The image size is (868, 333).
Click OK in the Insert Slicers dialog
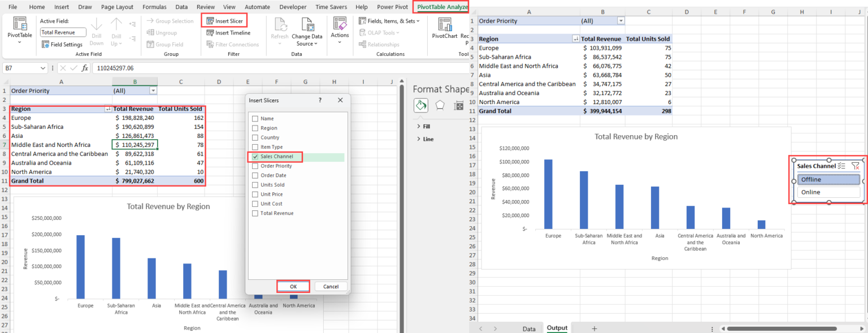click(x=293, y=286)
